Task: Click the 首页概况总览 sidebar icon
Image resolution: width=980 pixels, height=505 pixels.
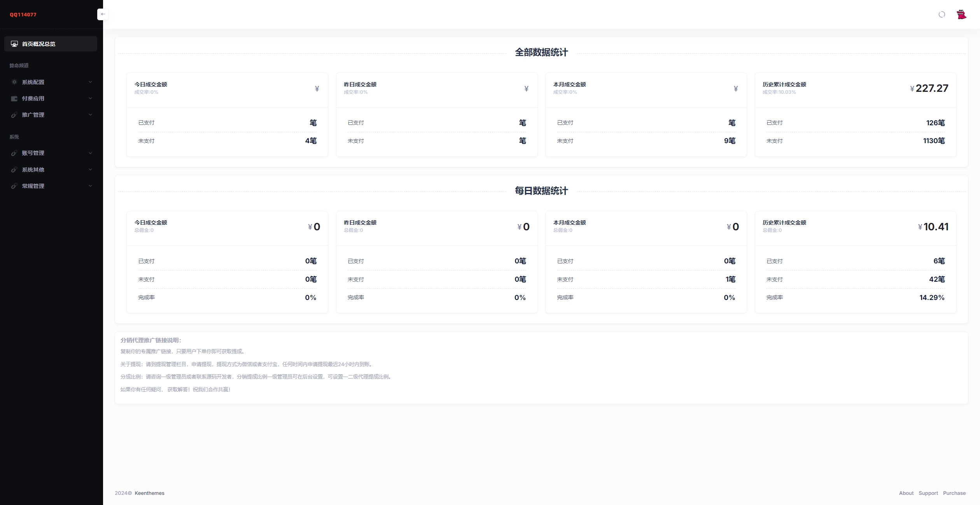Action: [x=14, y=43]
